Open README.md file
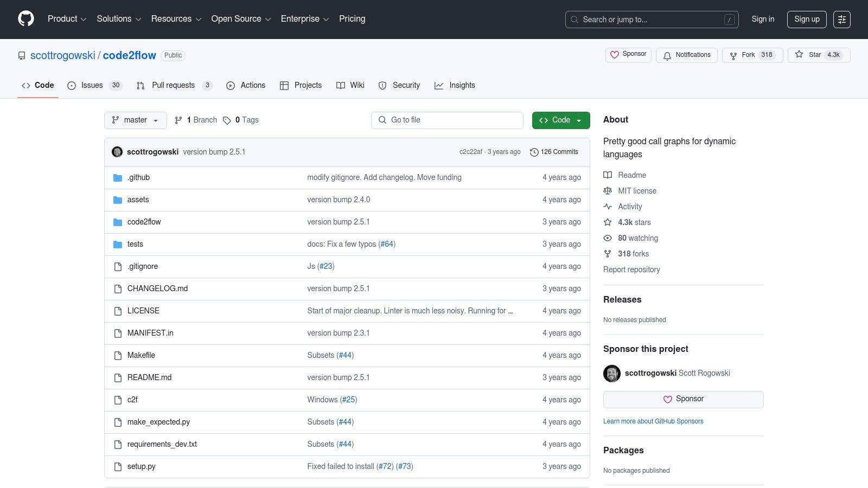 point(149,378)
